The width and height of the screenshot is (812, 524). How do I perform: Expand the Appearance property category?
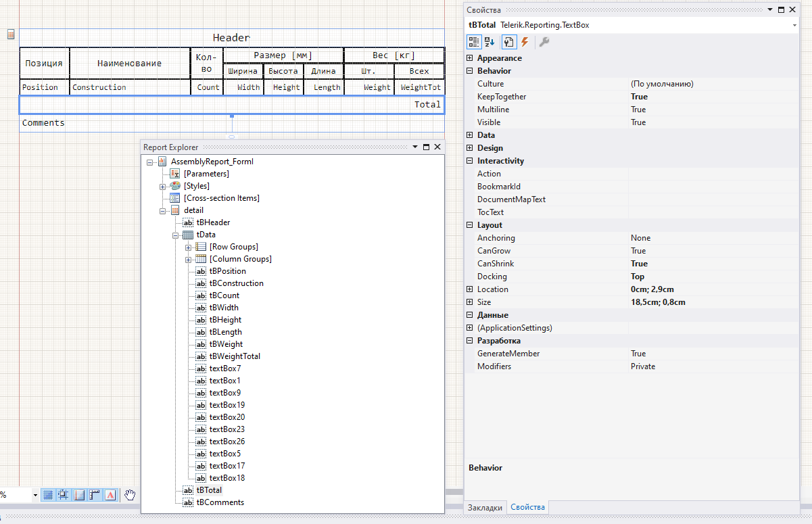pyautogui.click(x=470, y=58)
